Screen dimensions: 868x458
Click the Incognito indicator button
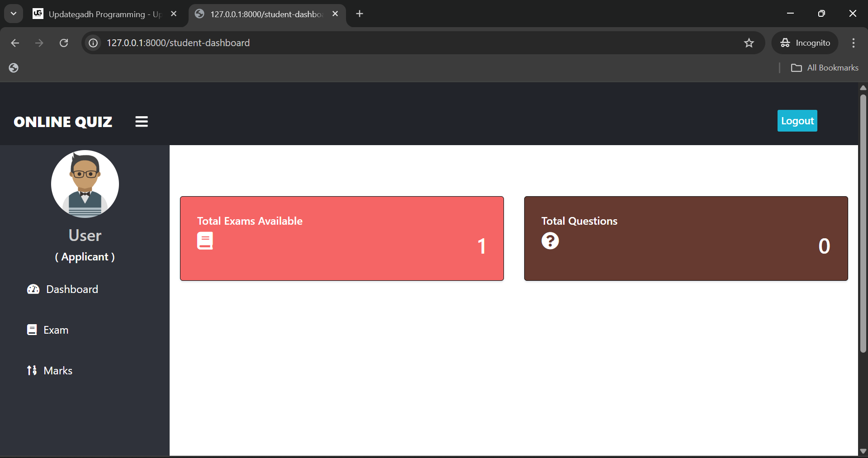point(805,43)
